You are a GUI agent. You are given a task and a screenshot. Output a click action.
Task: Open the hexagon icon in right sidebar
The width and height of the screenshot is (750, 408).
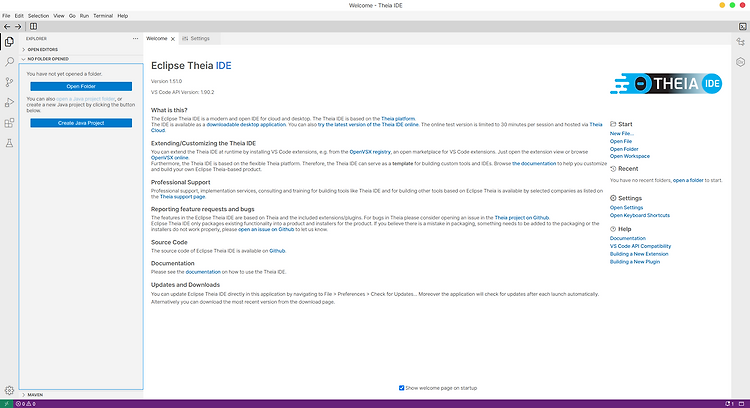[x=740, y=62]
